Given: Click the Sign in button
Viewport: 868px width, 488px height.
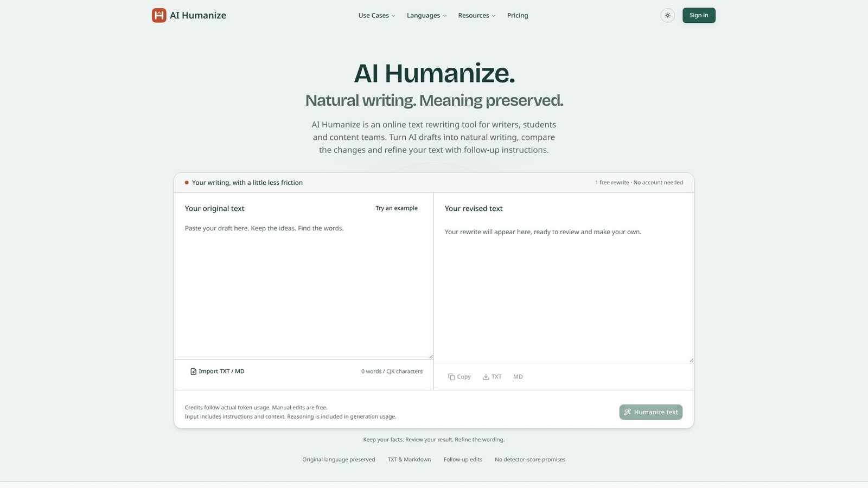Looking at the screenshot, I should pos(699,15).
